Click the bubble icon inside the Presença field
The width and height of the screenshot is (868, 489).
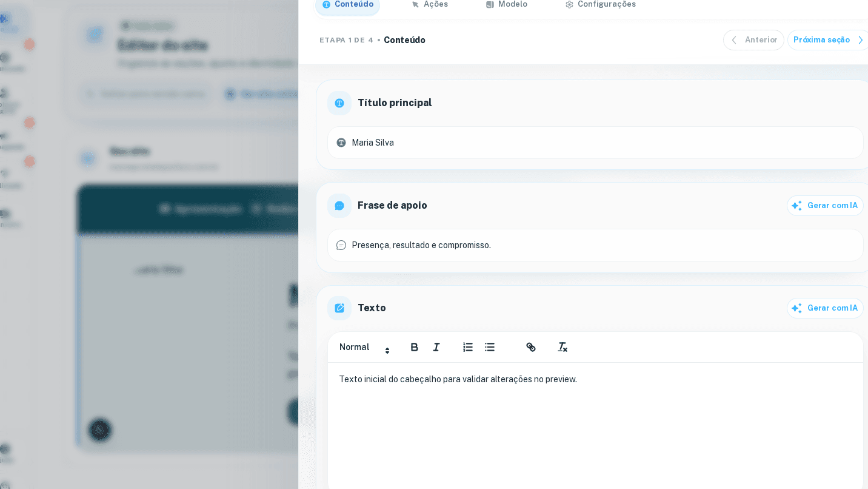[341, 245]
